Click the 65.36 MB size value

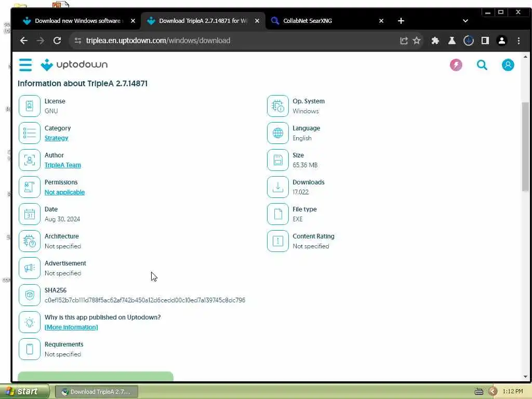point(305,165)
